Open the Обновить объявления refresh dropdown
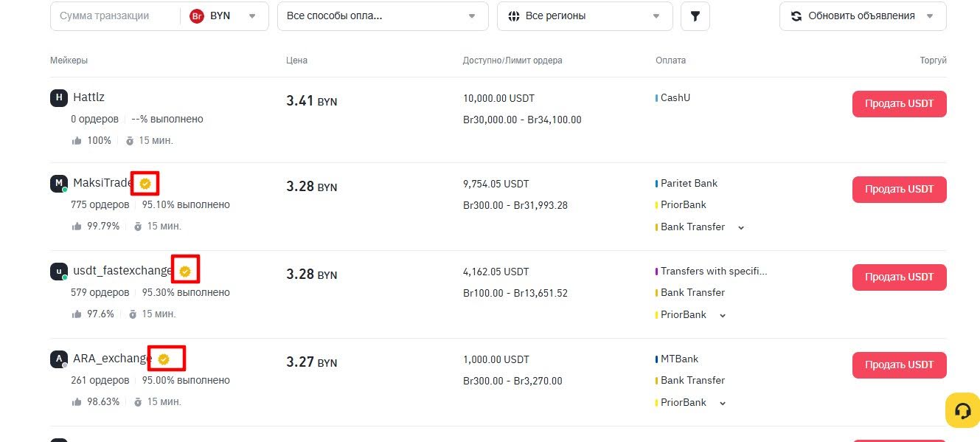Image resolution: width=980 pixels, height=442 pixels. pos(862,16)
